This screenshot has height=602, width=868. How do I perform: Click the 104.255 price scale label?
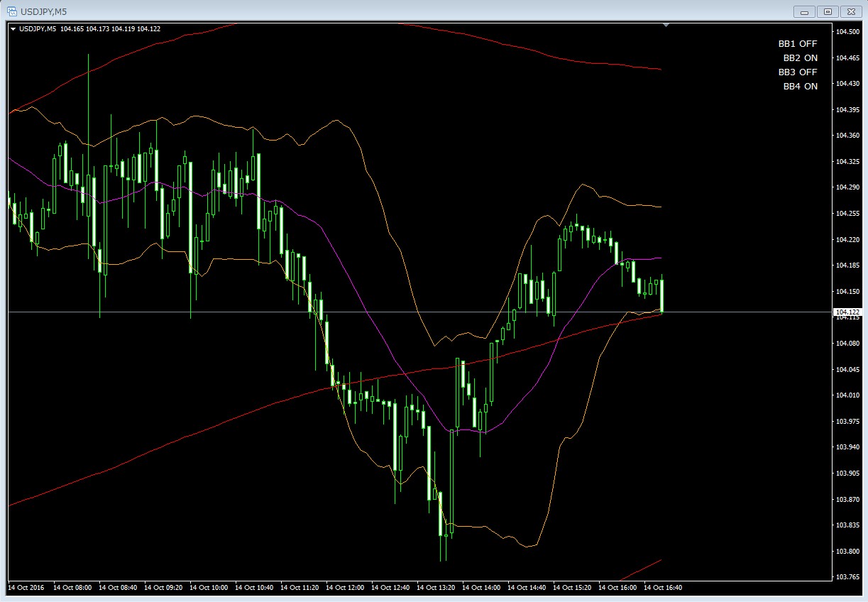847,214
